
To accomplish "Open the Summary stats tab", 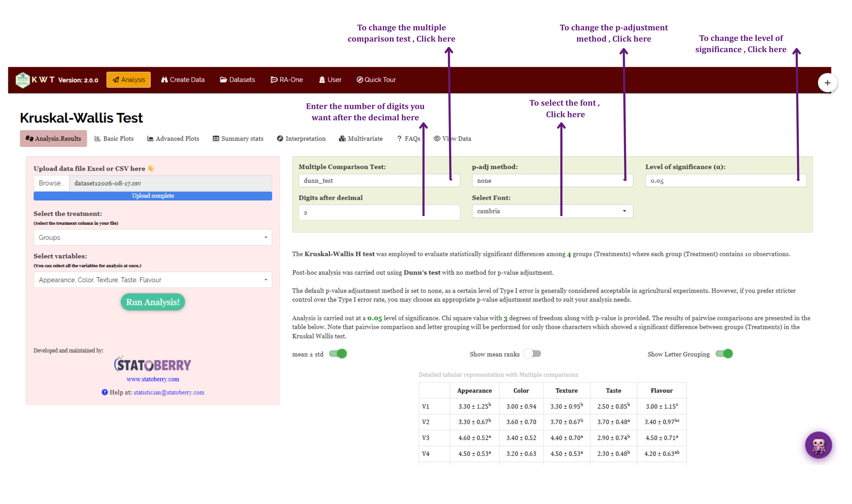I will tap(238, 139).
